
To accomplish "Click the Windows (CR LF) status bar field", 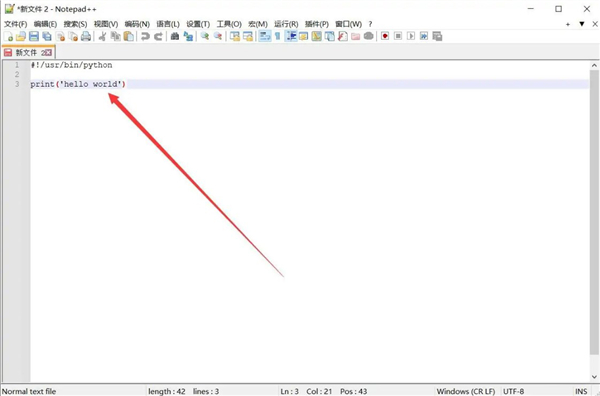I will coord(466,391).
